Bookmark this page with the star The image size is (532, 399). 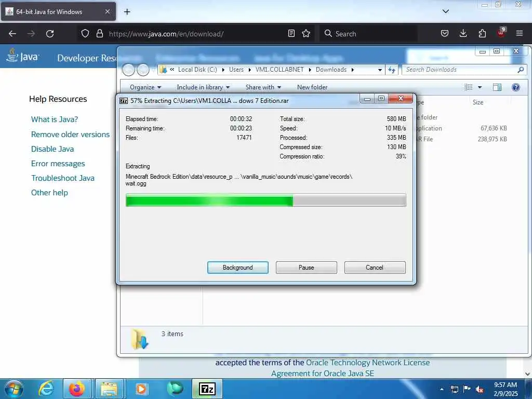[306, 33]
